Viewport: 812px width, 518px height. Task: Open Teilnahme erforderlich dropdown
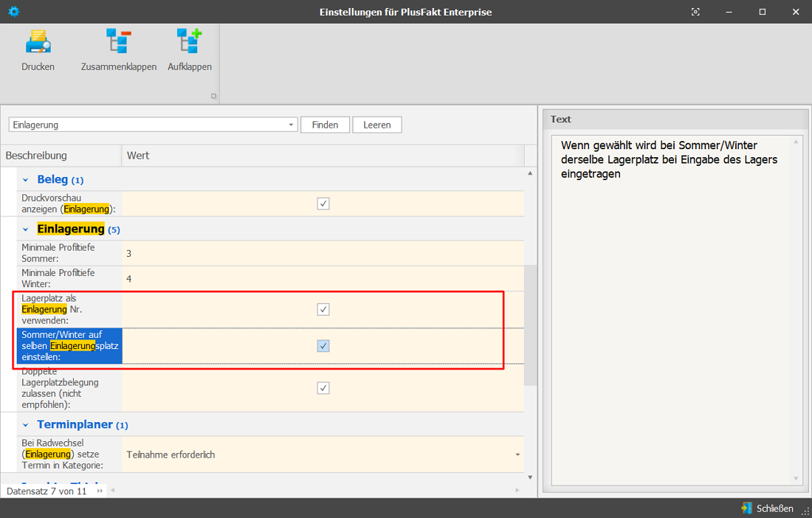517,455
